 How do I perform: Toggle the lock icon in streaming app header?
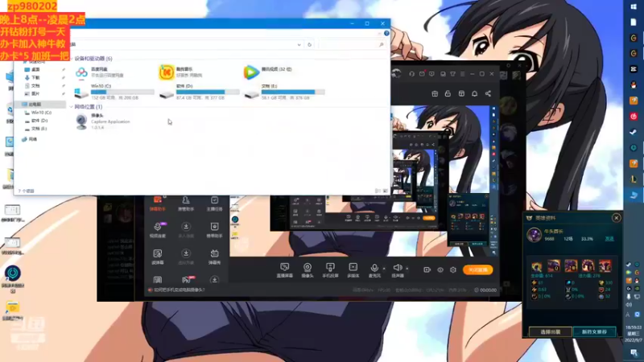[448, 93]
